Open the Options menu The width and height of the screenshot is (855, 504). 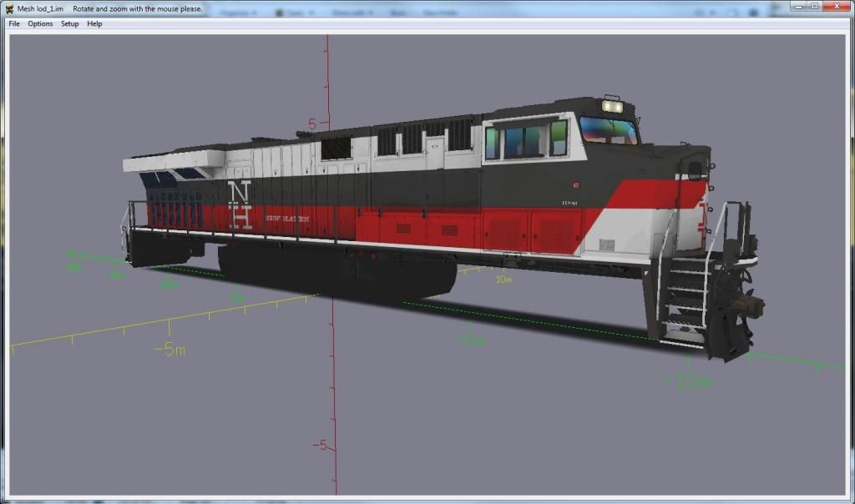coord(40,24)
